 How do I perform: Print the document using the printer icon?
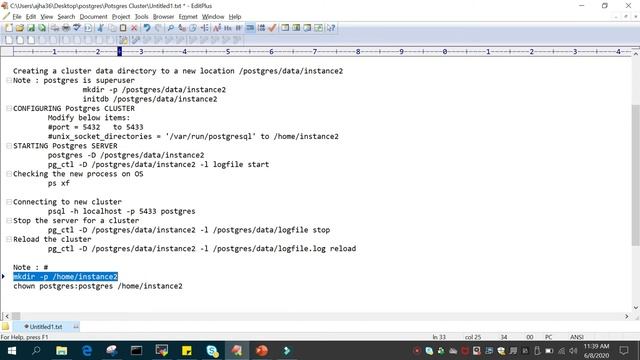pyautogui.click(x=66, y=28)
